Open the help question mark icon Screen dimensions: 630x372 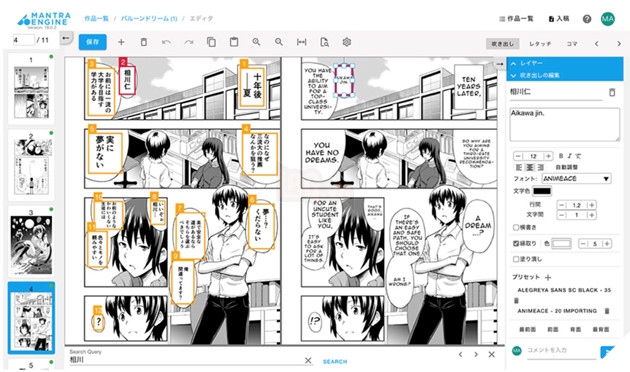pyautogui.click(x=587, y=19)
